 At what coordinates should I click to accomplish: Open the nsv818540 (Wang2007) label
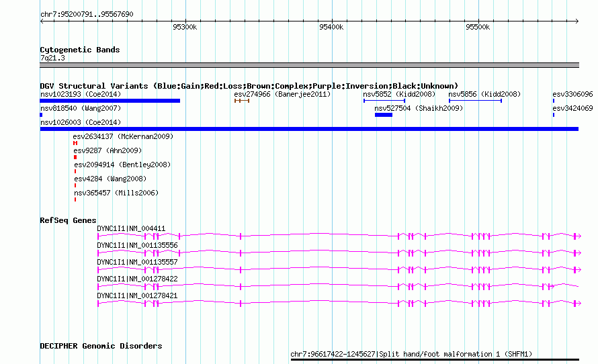coord(81,108)
